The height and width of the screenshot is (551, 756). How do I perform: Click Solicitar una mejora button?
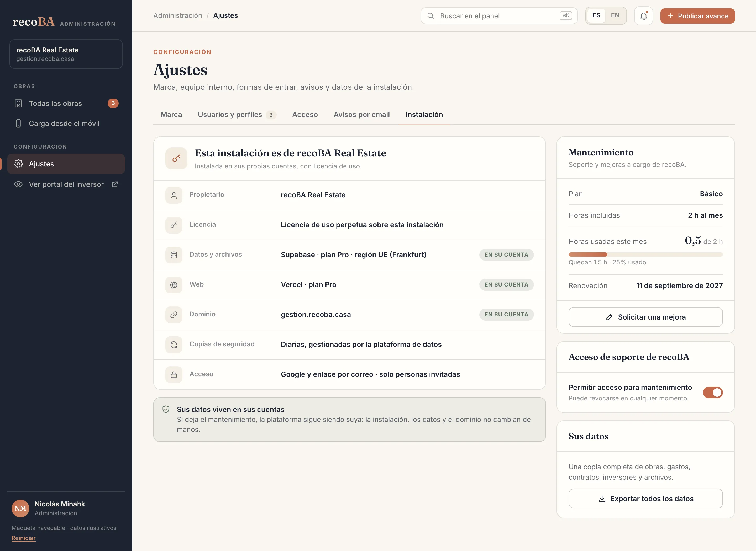click(645, 317)
